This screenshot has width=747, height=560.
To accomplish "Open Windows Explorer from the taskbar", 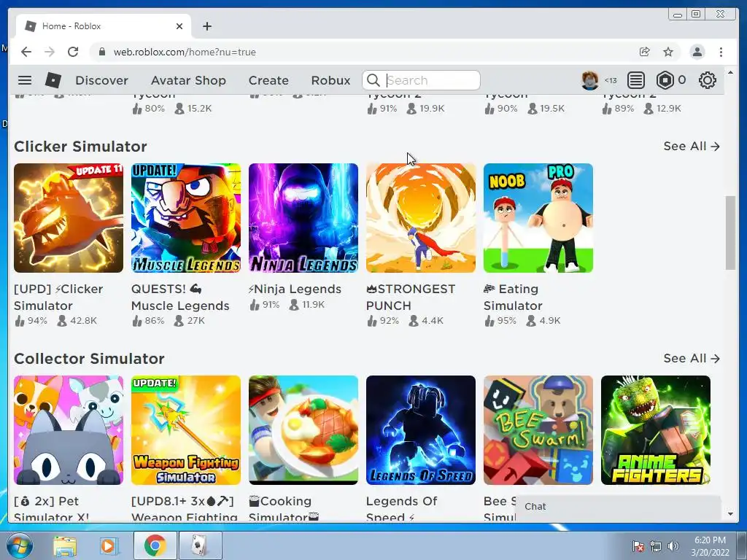I will pos(64,545).
